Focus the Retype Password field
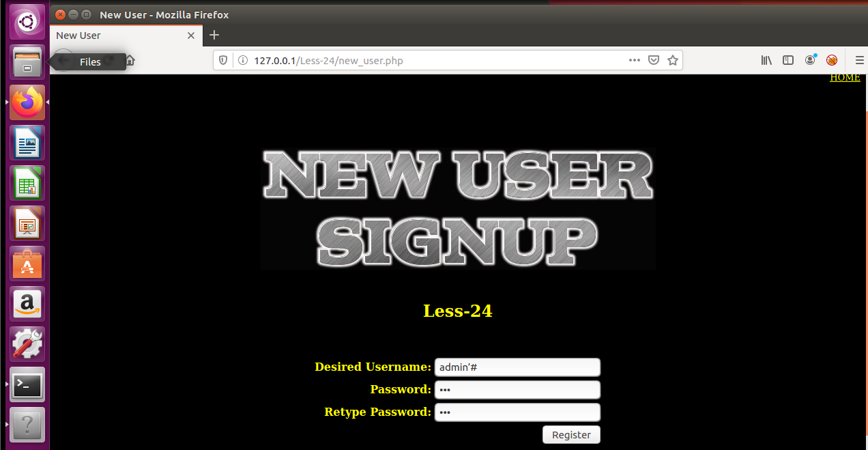 (x=517, y=412)
